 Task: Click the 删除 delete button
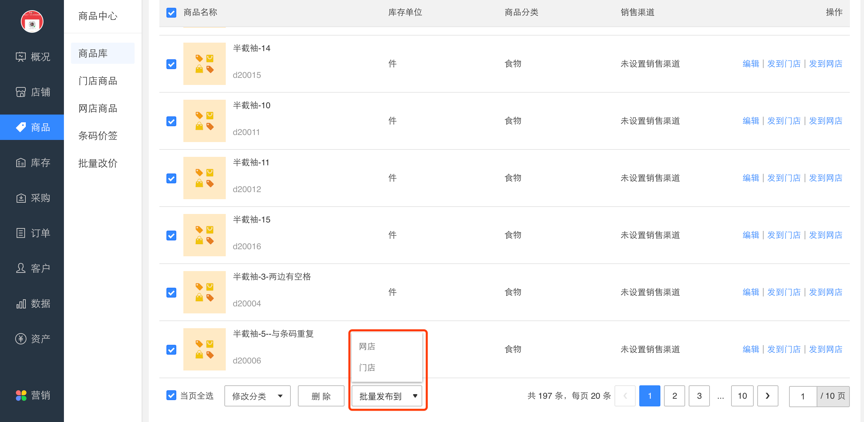[321, 396]
